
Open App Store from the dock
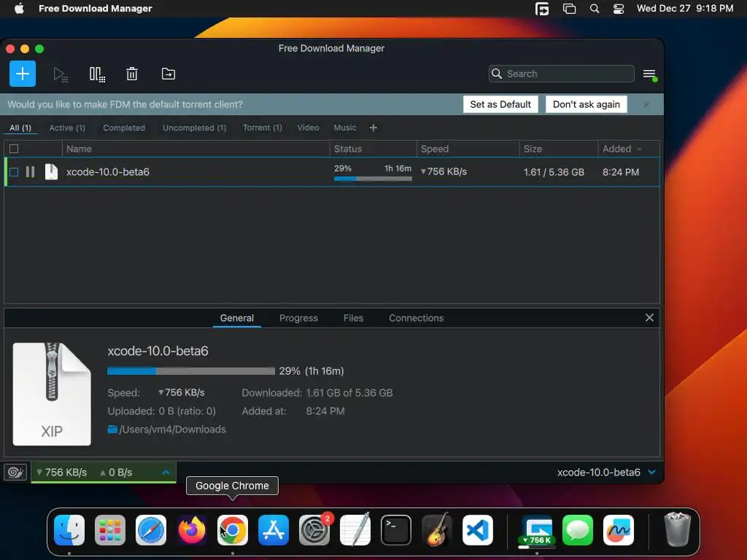tap(274, 530)
